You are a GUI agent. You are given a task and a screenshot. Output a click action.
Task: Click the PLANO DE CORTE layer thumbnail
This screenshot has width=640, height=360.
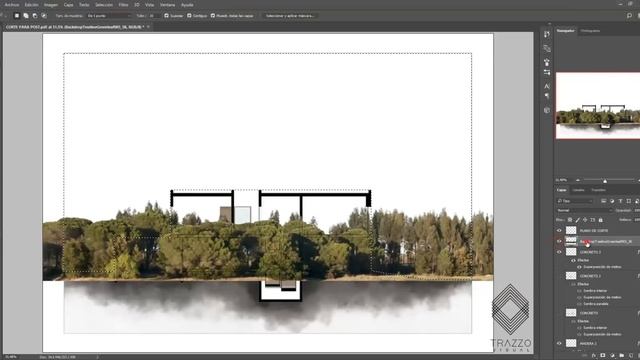(x=571, y=231)
